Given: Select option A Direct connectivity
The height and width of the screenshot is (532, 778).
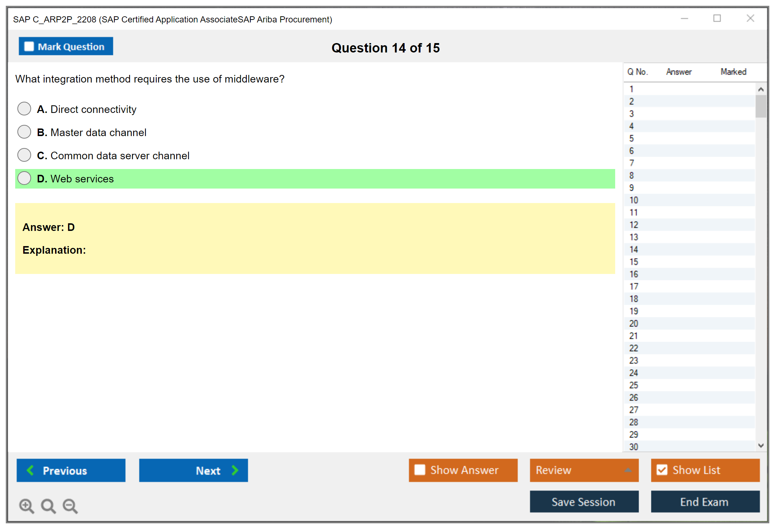Looking at the screenshot, I should pos(24,109).
